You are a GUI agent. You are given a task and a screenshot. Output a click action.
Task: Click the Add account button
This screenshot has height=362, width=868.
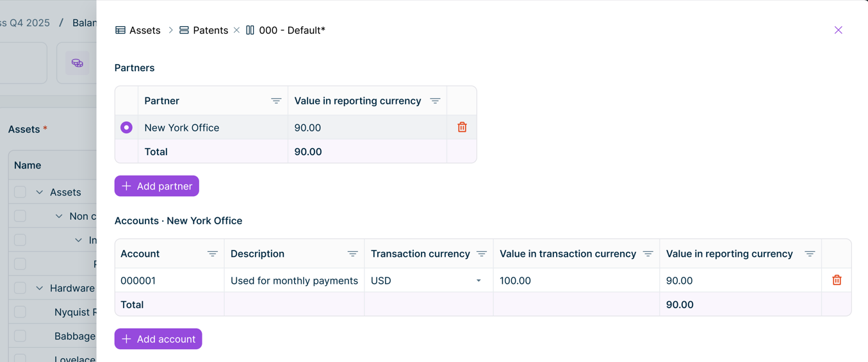click(158, 339)
